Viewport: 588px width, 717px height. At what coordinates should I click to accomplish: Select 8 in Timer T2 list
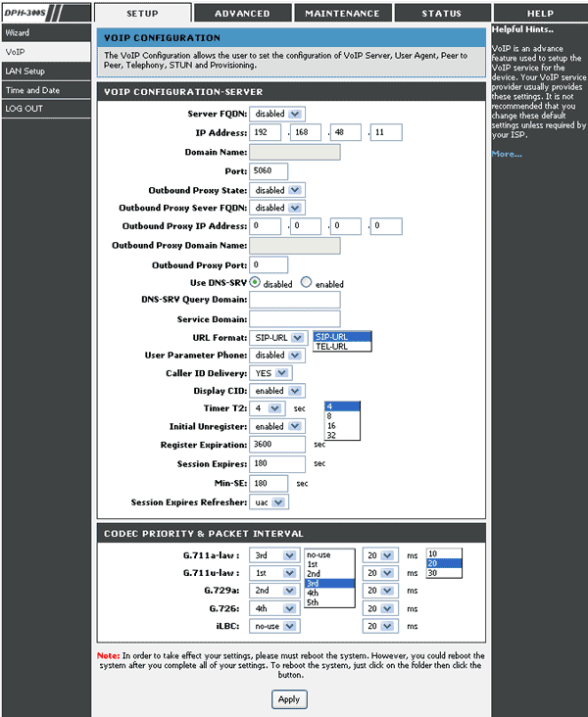[342, 416]
